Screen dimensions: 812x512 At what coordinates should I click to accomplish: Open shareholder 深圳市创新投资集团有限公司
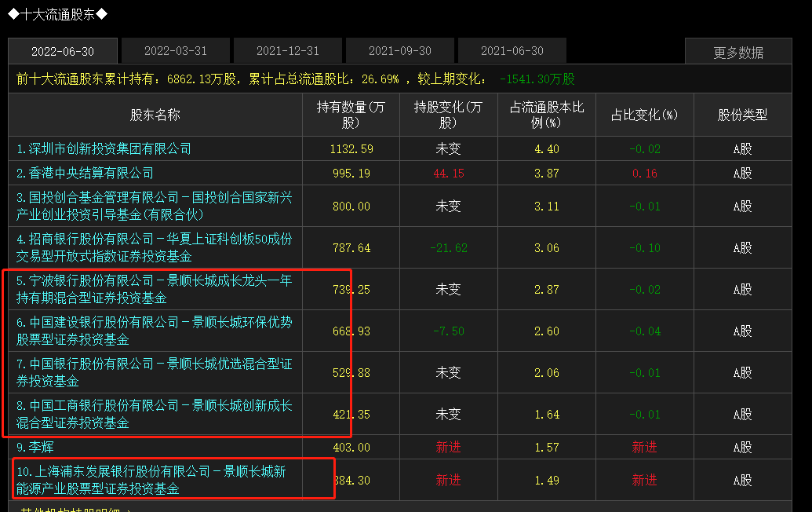pyautogui.click(x=104, y=148)
